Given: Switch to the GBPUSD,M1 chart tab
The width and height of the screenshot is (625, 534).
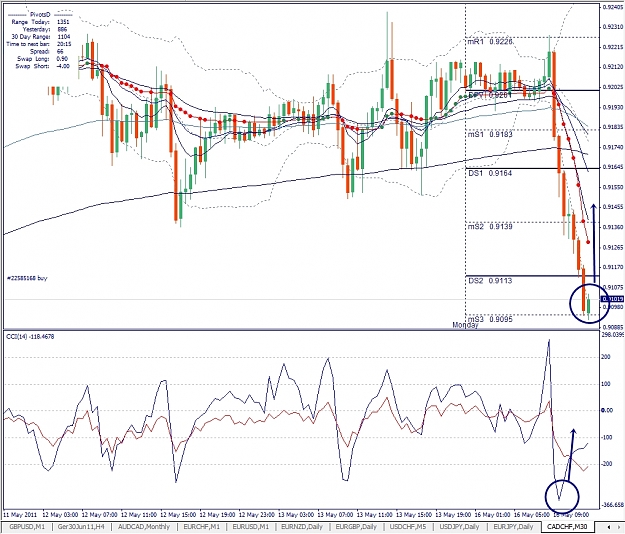Looking at the screenshot, I should [x=27, y=527].
